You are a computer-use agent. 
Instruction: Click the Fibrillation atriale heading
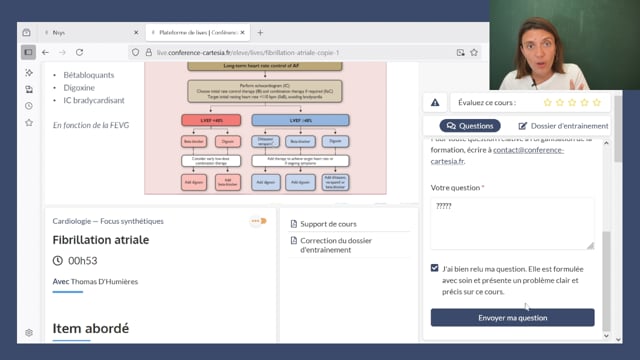click(101, 240)
